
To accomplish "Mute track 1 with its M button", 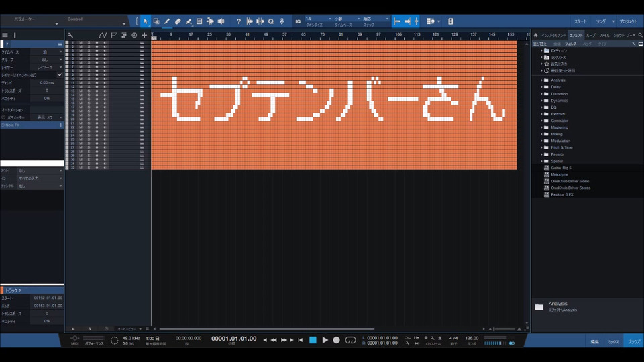I will (81, 42).
